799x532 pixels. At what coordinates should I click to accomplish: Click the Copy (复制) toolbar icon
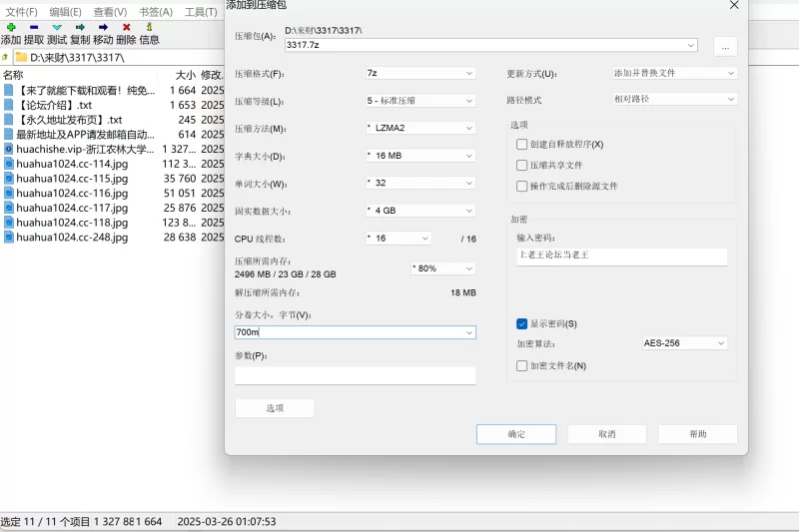click(80, 27)
